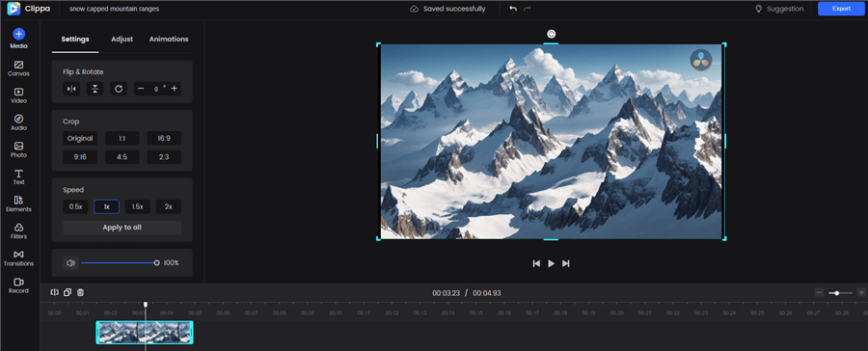Click Apply to all speed button
This screenshot has height=351, width=868.
click(122, 228)
